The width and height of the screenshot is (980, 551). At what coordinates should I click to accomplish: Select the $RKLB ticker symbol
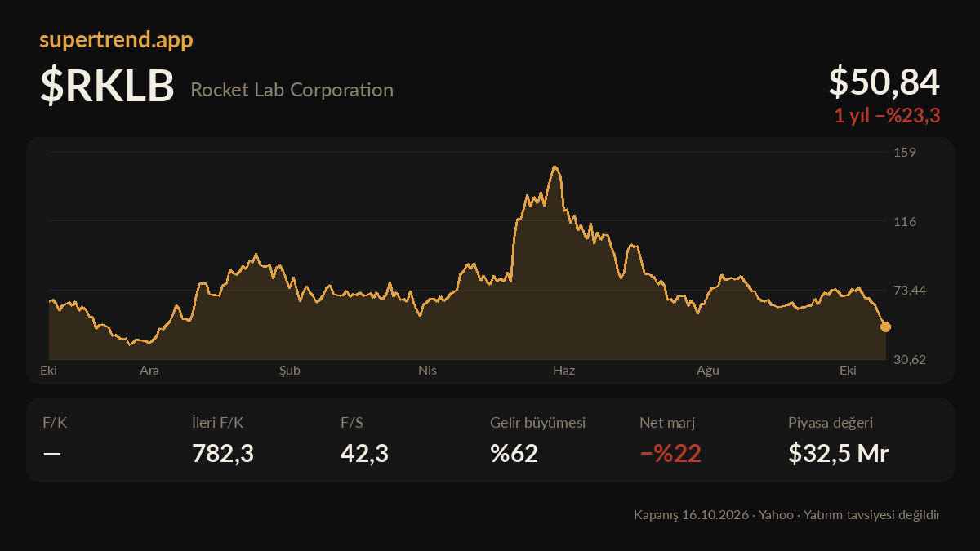coord(107,87)
